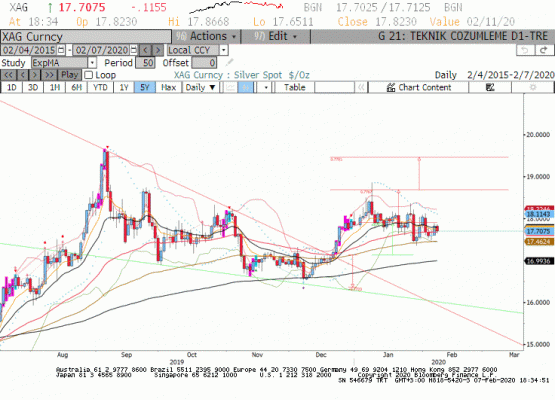Click the annotation edit icon near gear
Screen dimensions: 555x400
pos(490,87)
